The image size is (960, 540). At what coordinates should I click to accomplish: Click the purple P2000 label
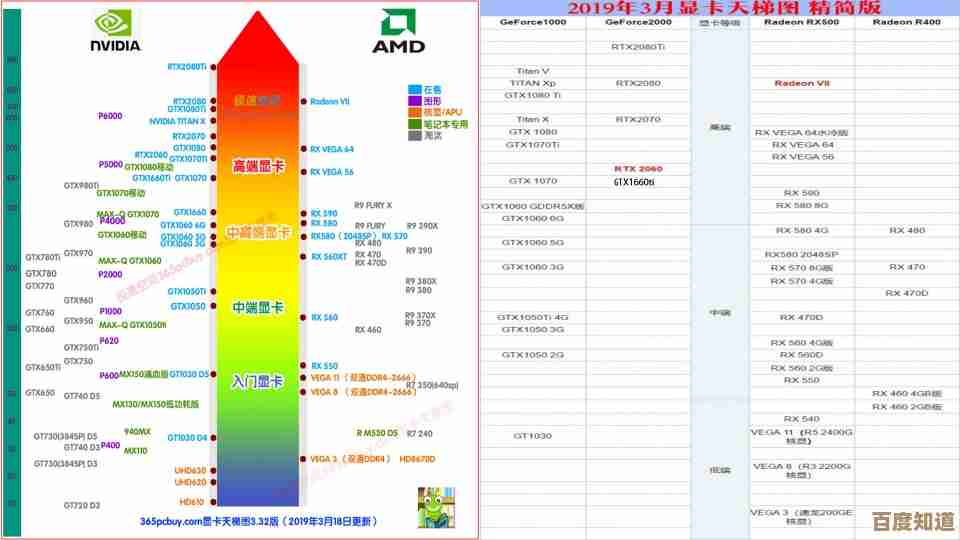pyautogui.click(x=110, y=274)
